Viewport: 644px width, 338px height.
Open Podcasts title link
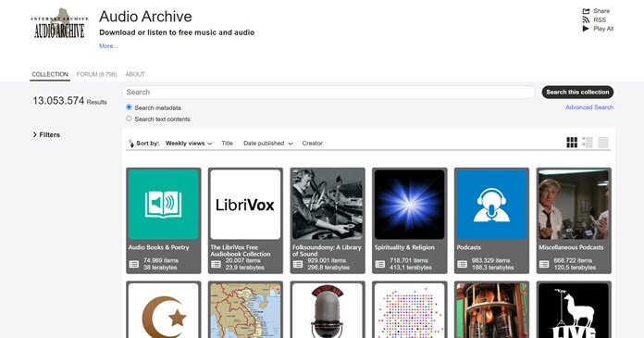(x=468, y=247)
